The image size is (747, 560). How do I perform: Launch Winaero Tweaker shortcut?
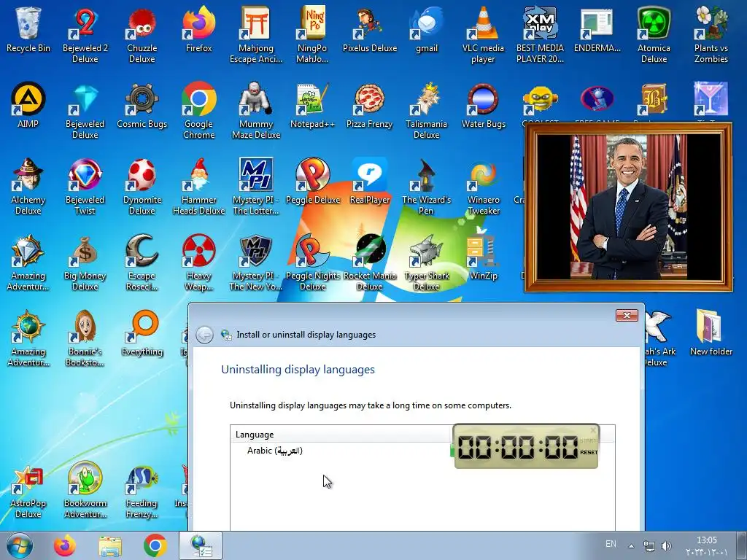[483, 186]
